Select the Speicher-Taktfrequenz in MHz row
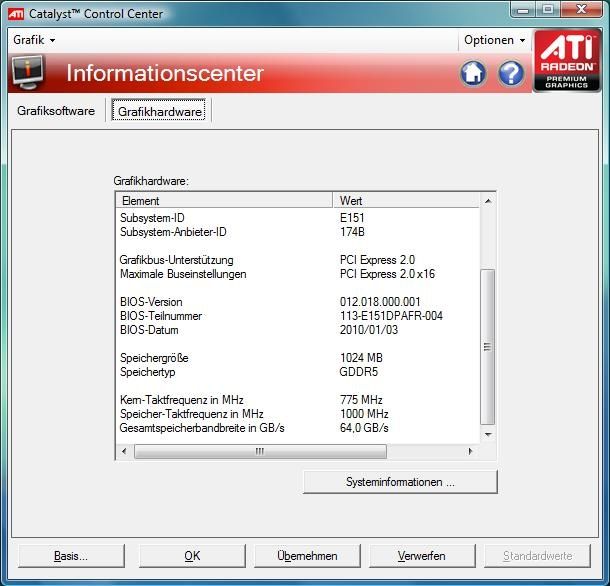The height and width of the screenshot is (586, 610). click(298, 414)
